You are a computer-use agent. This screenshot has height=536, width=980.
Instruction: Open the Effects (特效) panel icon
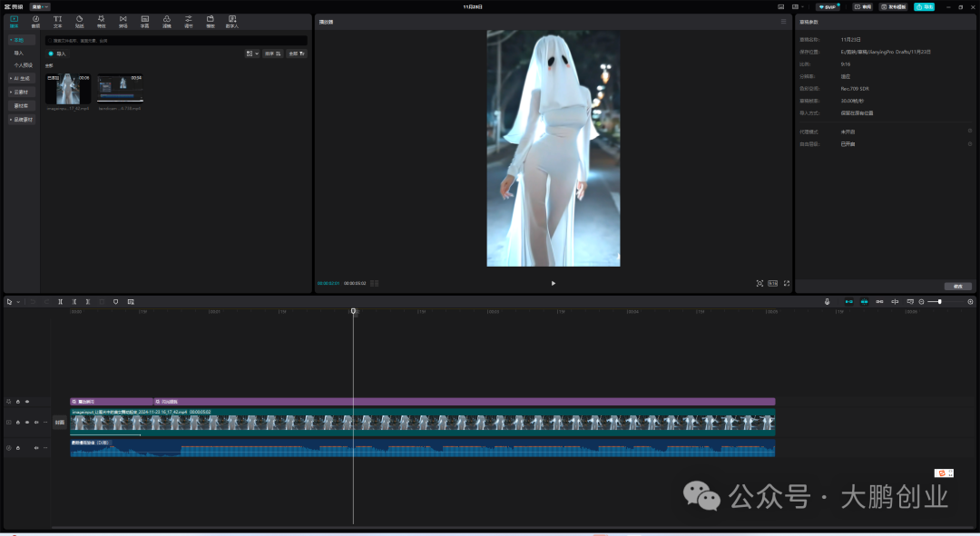(101, 21)
